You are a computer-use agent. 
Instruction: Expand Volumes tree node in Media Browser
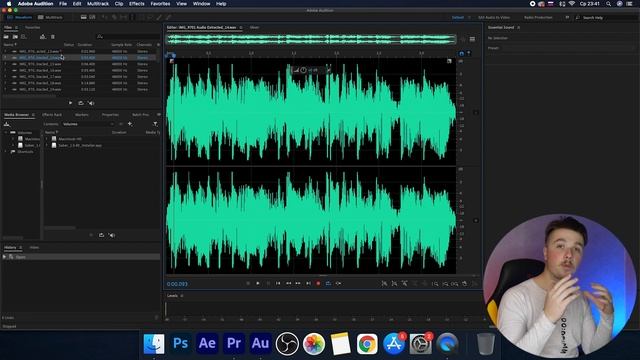click(x=6, y=133)
